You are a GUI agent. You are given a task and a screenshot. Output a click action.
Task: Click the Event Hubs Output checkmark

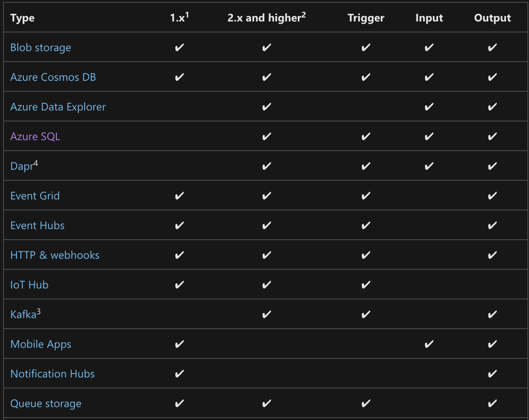coord(493,226)
